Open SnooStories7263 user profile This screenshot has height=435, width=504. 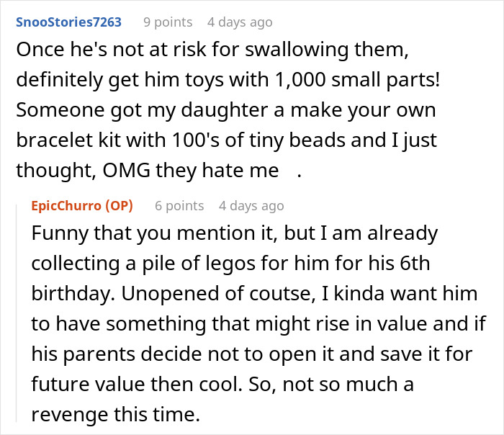(68, 22)
